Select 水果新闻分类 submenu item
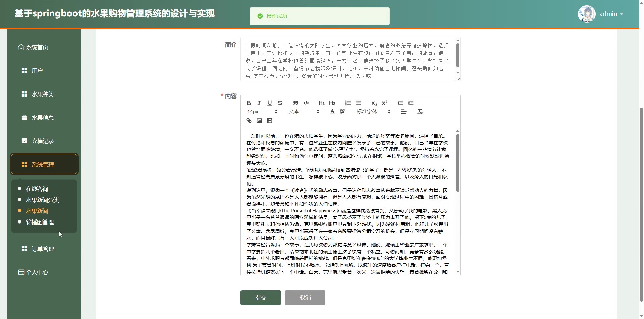The width and height of the screenshot is (644, 319). click(x=43, y=200)
